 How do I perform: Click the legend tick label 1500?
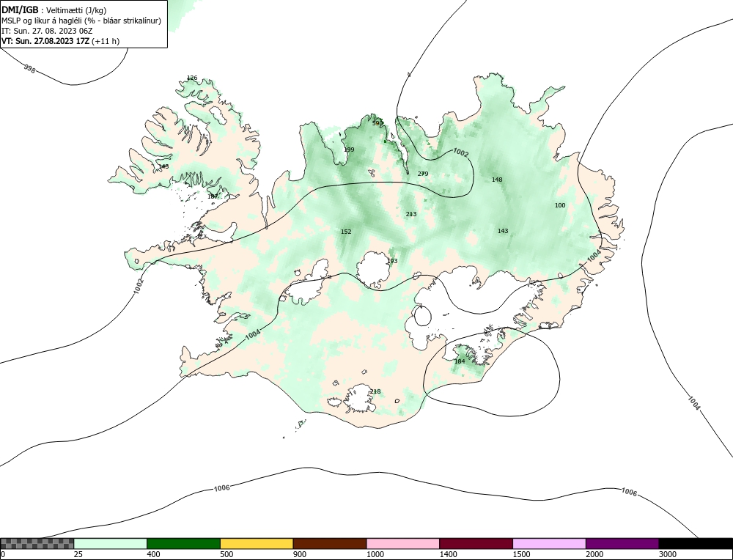pos(521,554)
